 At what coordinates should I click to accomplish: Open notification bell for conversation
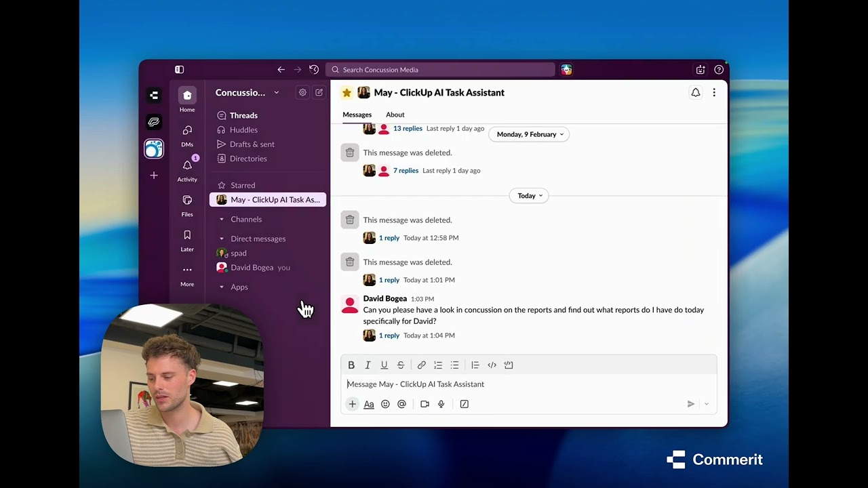695,93
